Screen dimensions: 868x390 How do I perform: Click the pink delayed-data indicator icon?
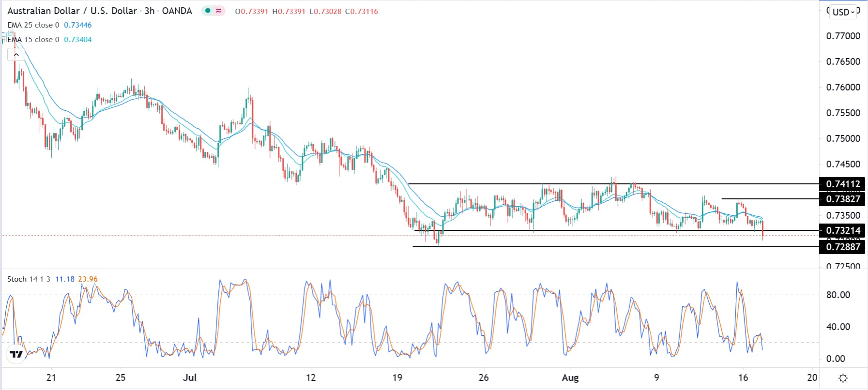219,11
